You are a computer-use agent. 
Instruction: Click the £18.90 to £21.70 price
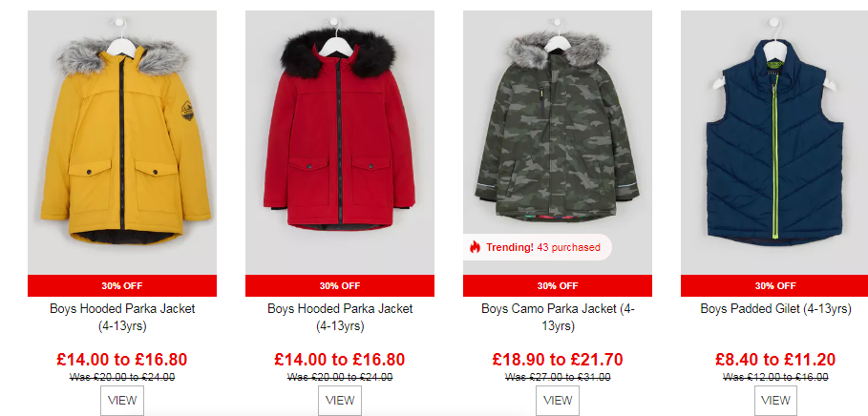point(558,360)
